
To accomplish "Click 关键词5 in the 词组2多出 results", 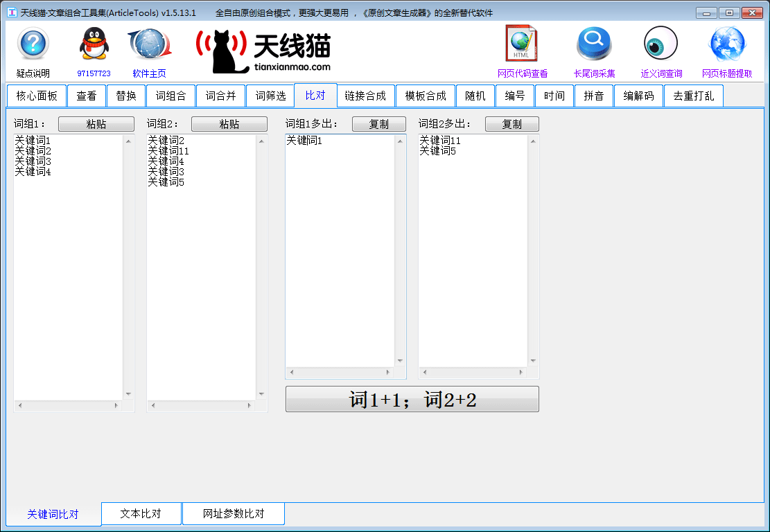I will (x=437, y=151).
